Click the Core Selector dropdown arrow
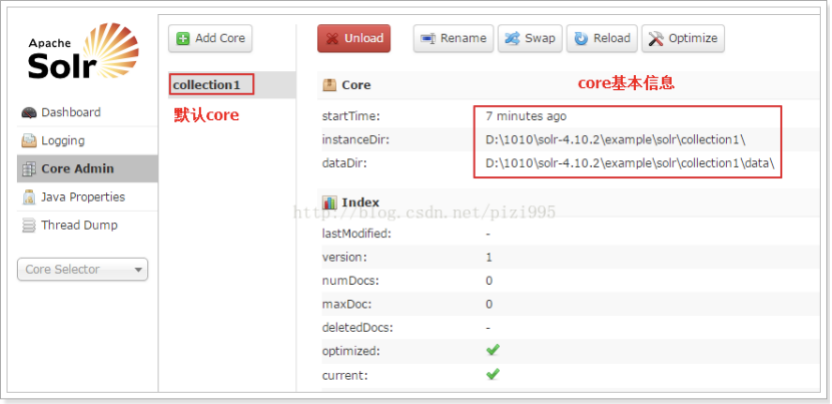 [x=138, y=270]
